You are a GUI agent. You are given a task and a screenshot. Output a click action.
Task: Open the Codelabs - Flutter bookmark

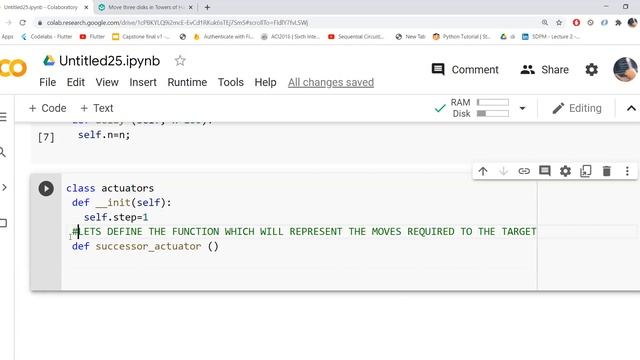tap(47, 37)
